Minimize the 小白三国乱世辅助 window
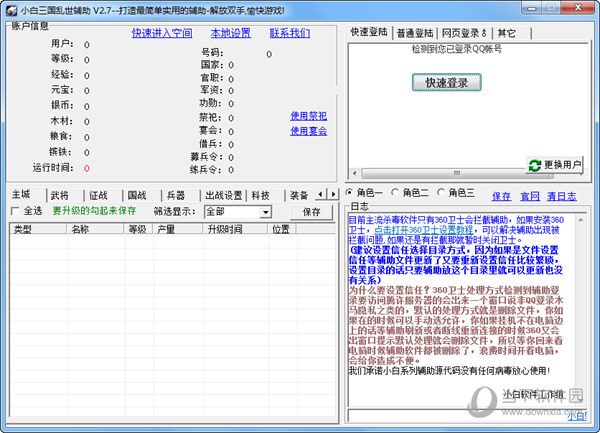The height and width of the screenshot is (433, 600). [x=532, y=8]
